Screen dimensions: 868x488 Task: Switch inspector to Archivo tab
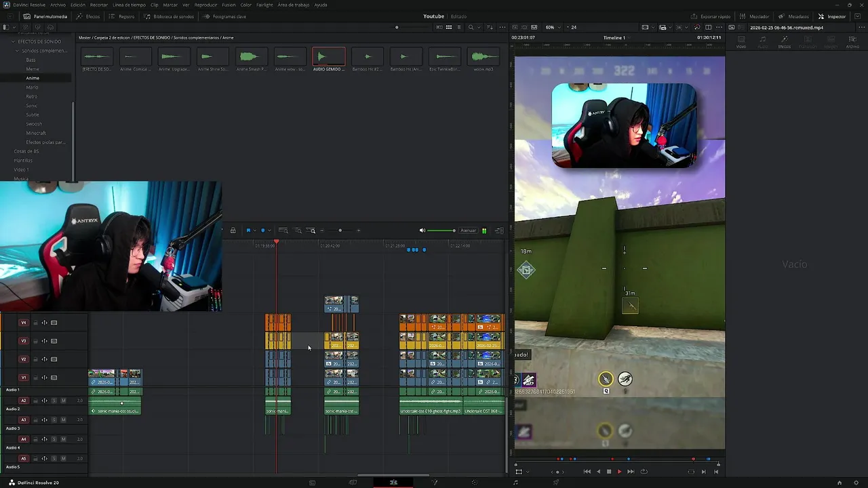[x=852, y=42]
